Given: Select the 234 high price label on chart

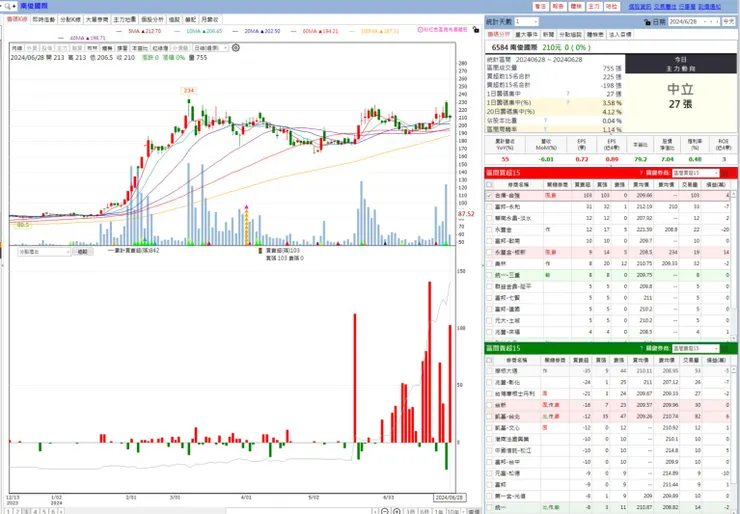Looking at the screenshot, I should pos(188,90).
